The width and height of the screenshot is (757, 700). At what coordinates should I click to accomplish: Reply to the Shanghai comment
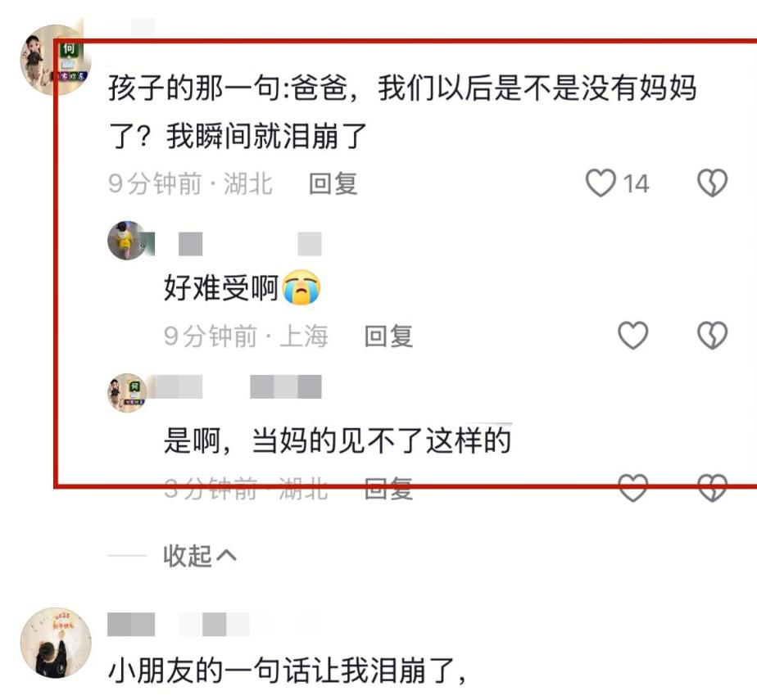[x=388, y=336]
